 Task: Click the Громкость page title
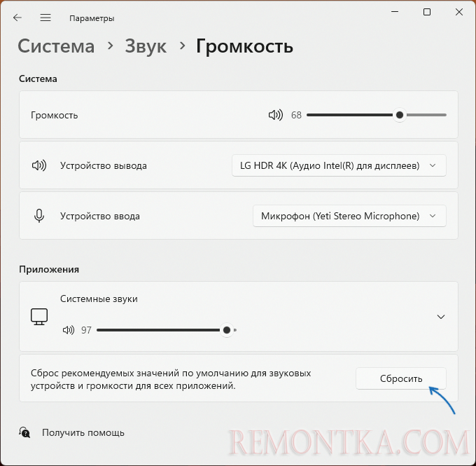pyautogui.click(x=245, y=46)
